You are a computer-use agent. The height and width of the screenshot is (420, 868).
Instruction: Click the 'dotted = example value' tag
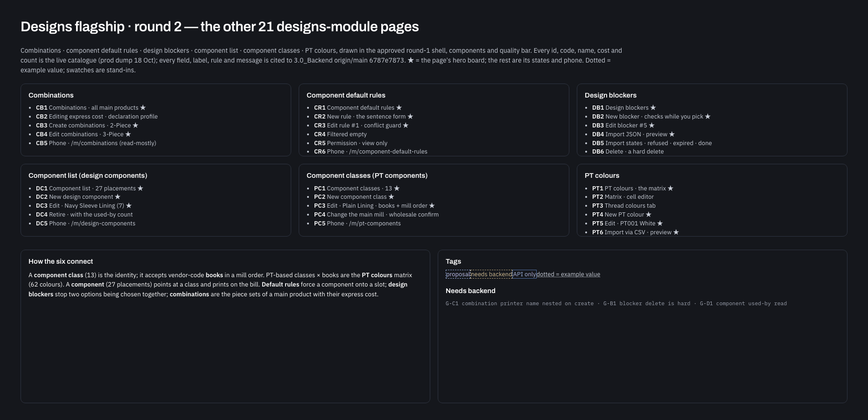pyautogui.click(x=568, y=274)
